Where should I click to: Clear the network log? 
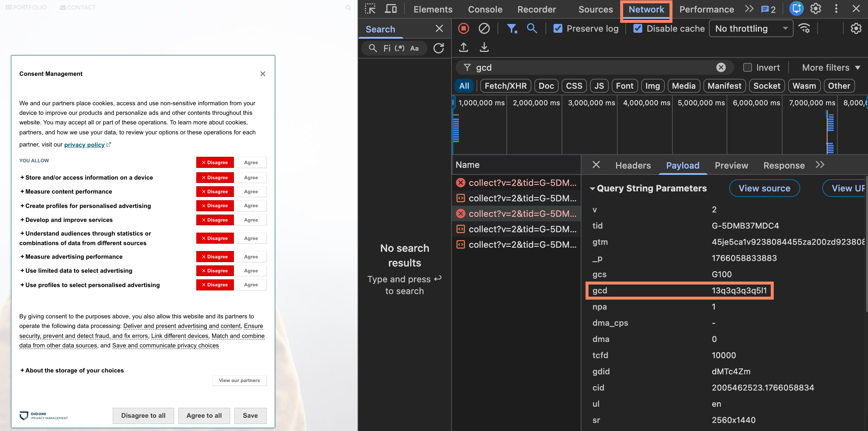(x=484, y=28)
